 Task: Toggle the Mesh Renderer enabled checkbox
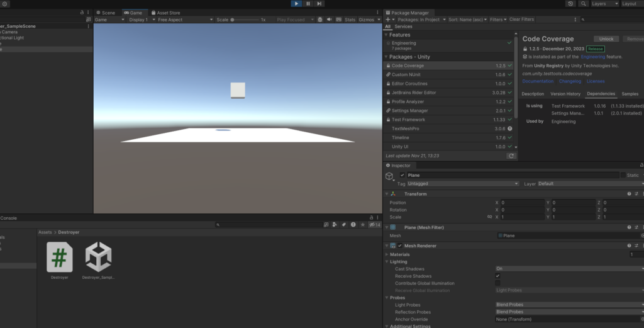click(399, 246)
